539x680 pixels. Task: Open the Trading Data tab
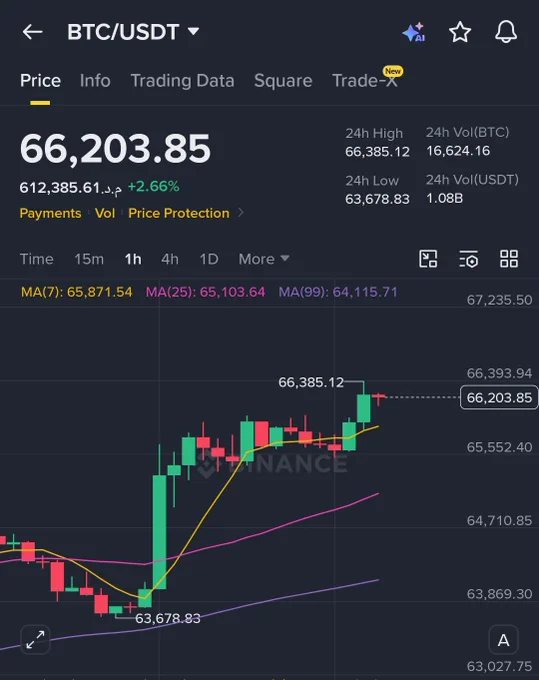(182, 81)
